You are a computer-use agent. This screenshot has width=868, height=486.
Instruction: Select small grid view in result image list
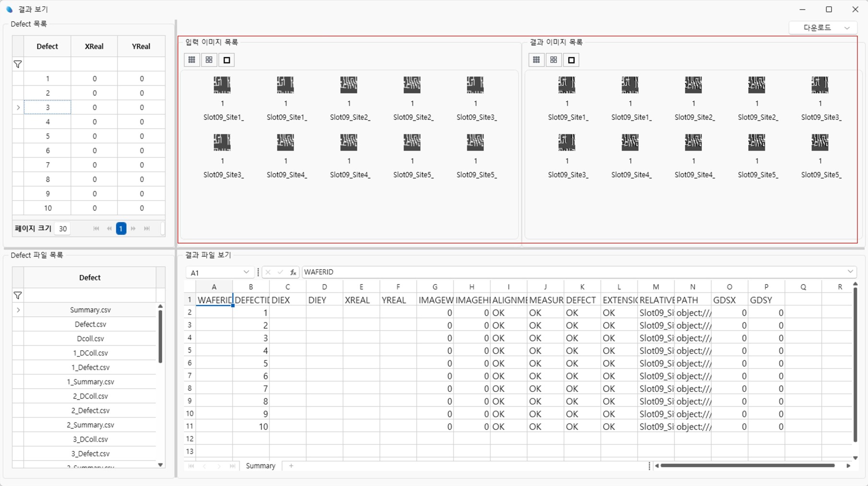pos(536,60)
